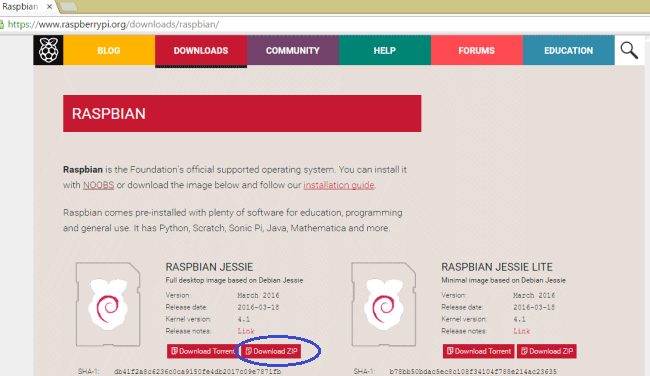Download Torrent for Raspbian Jessie Lite
The width and height of the screenshot is (650, 376).
478,351
